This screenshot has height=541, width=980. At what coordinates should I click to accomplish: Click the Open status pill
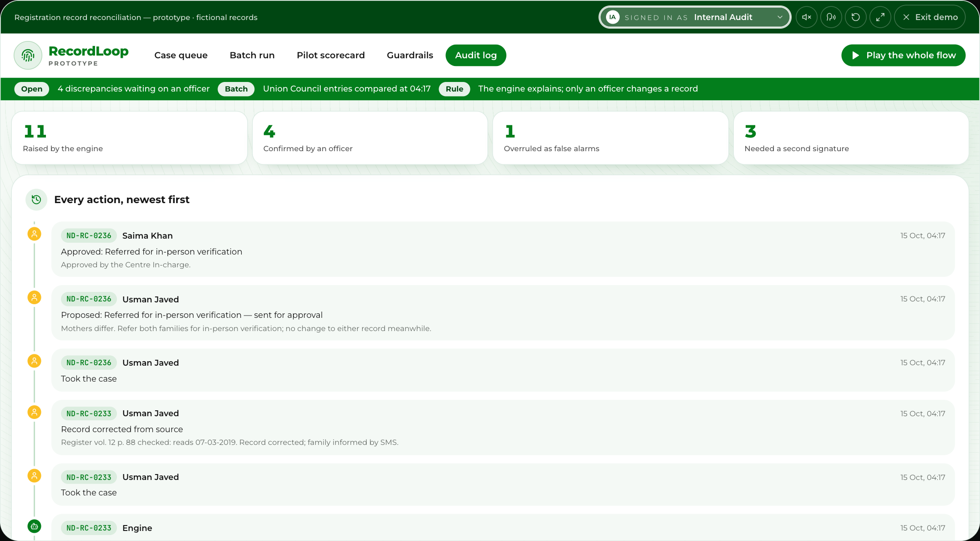pyautogui.click(x=32, y=89)
